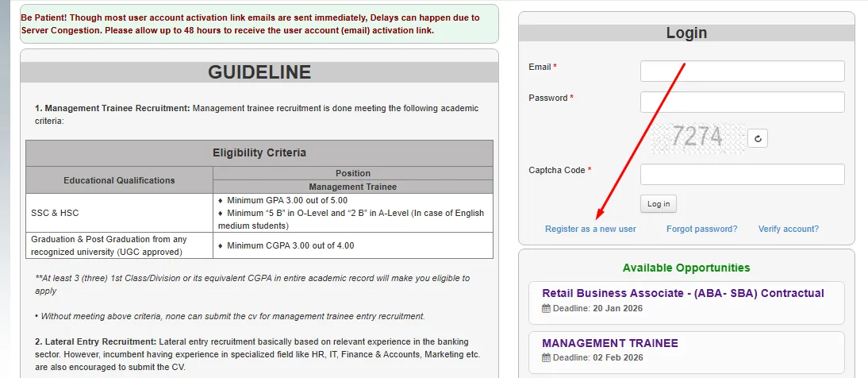Open the Verify account? link
The width and height of the screenshot is (868, 378).
[788, 229]
